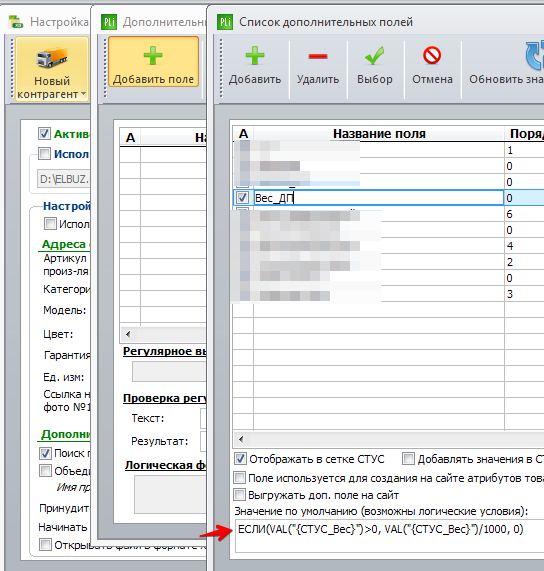Click the red Отмена cancel icon
This screenshot has width=544, height=571.
432,56
